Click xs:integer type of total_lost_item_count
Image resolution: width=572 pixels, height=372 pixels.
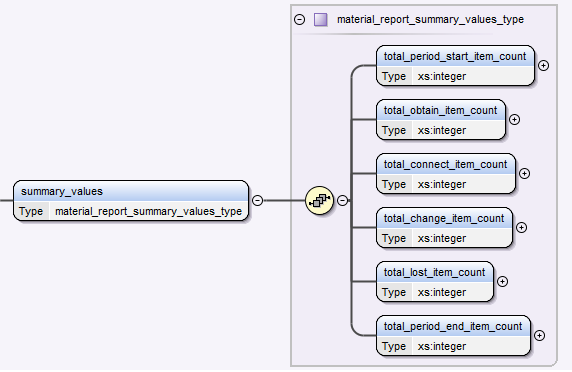(442, 292)
